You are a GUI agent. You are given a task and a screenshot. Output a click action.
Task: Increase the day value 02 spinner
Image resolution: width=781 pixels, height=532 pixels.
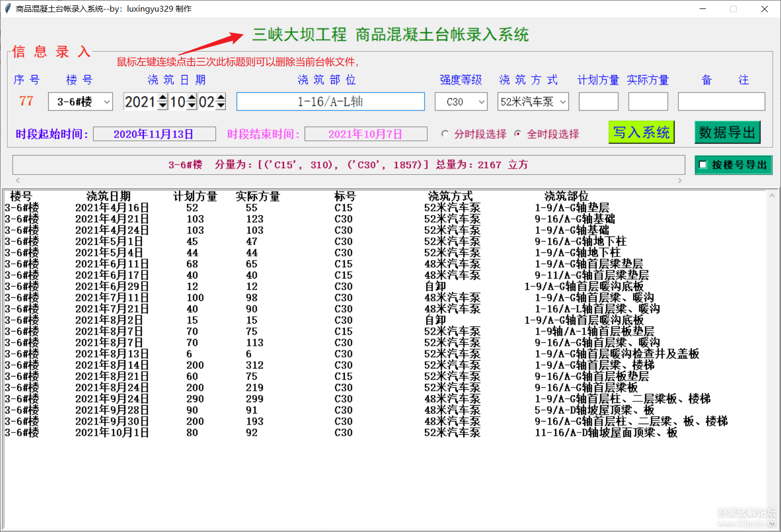coord(221,97)
